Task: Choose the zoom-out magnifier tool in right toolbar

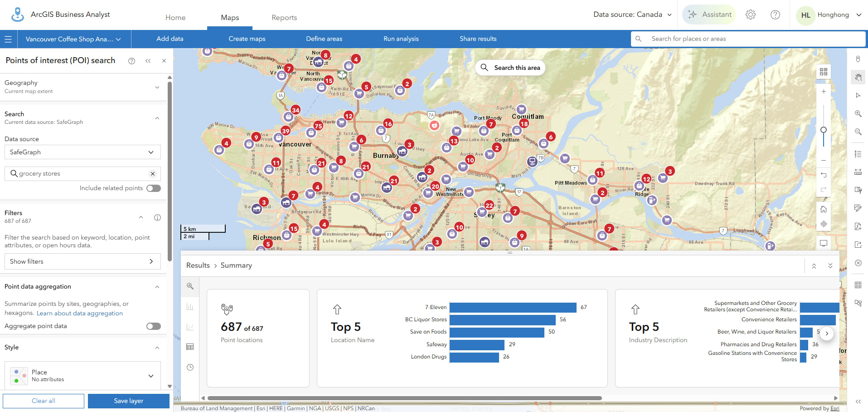Action: pyautogui.click(x=858, y=132)
